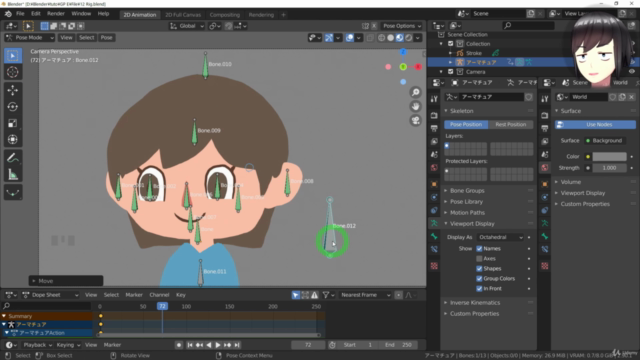This screenshot has width=640, height=360.
Task: Open the Pose Mode dropdown
Action: [29, 38]
